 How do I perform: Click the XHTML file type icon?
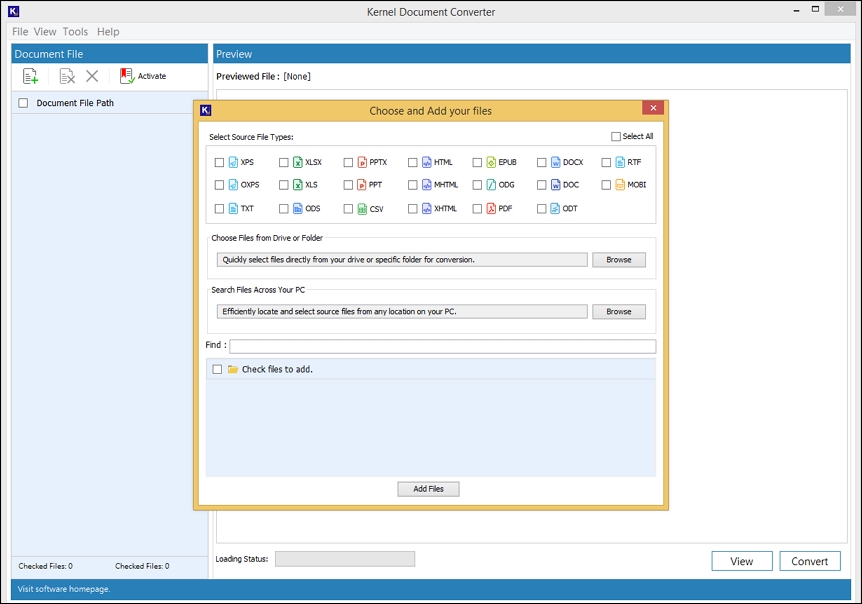(x=427, y=208)
